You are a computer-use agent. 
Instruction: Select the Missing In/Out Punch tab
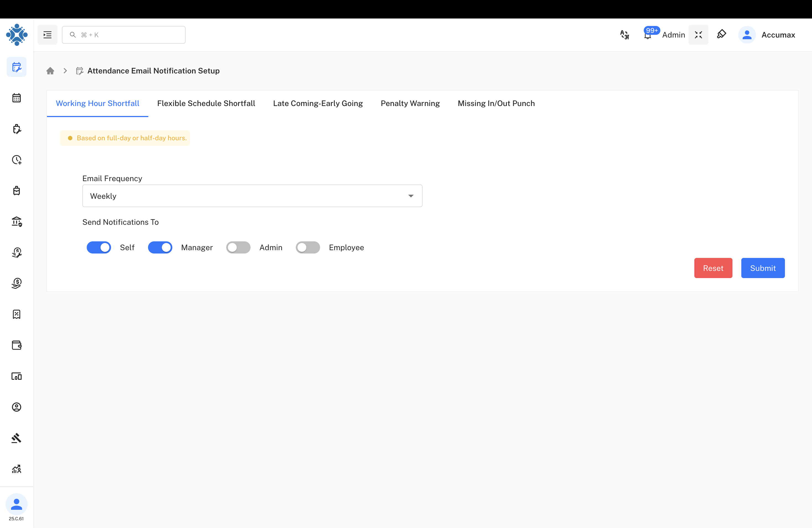(x=496, y=103)
